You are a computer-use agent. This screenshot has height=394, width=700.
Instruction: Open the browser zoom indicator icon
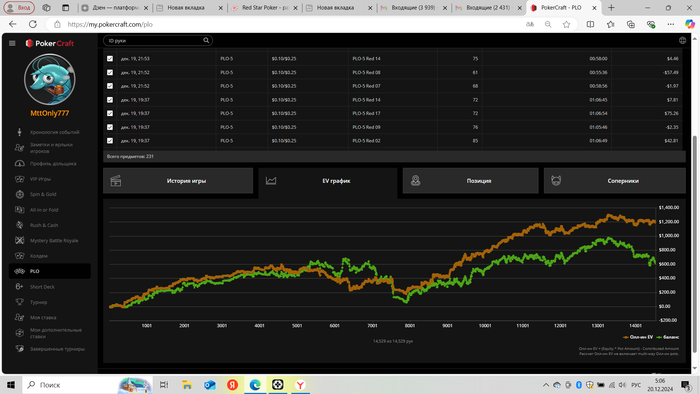click(x=548, y=25)
